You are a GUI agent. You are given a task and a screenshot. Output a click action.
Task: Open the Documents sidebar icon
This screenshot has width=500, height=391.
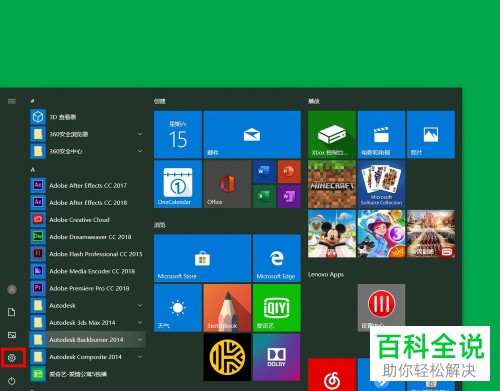12,312
